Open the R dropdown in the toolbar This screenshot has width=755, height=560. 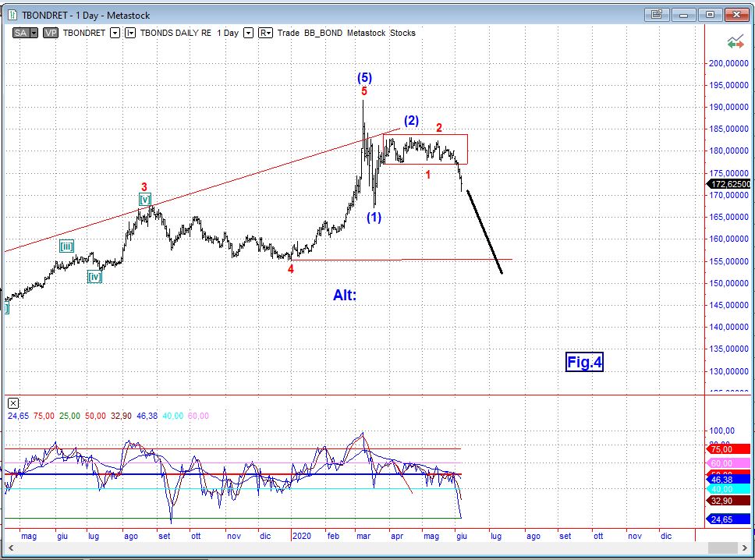265,33
